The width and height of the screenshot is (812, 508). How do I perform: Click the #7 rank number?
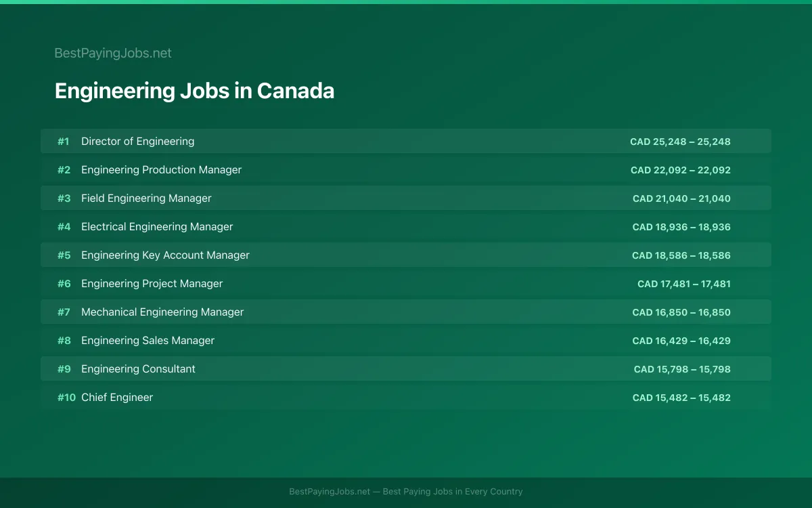[64, 312]
